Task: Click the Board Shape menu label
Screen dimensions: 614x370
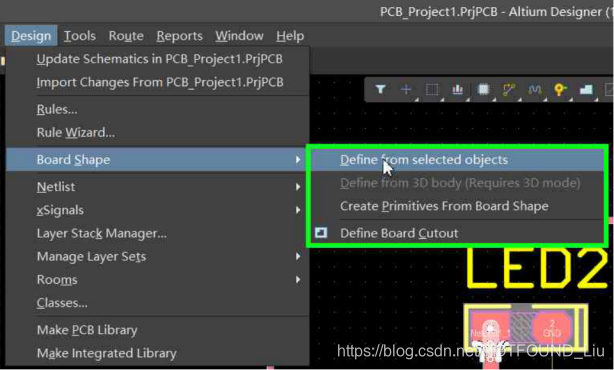Action: (73, 160)
